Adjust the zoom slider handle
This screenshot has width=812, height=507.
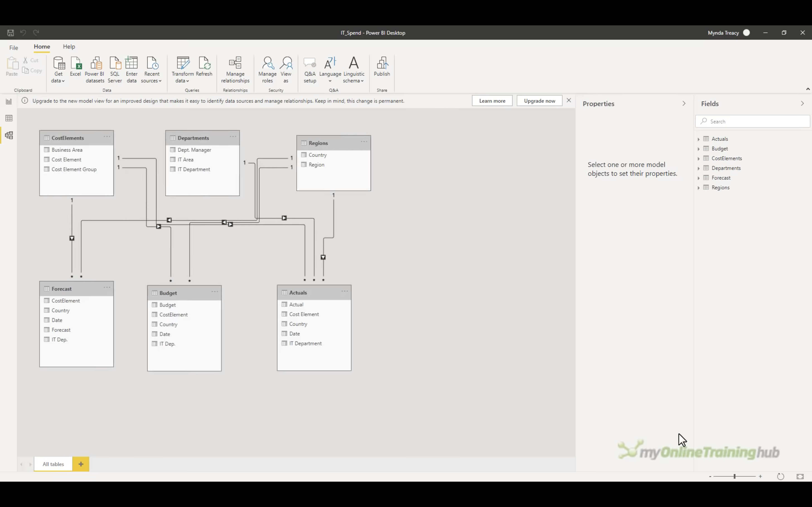coord(735,476)
